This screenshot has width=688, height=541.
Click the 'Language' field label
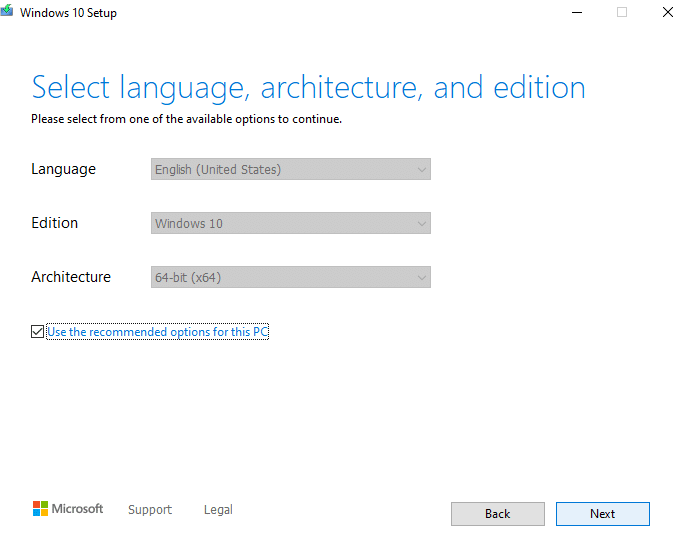click(64, 170)
